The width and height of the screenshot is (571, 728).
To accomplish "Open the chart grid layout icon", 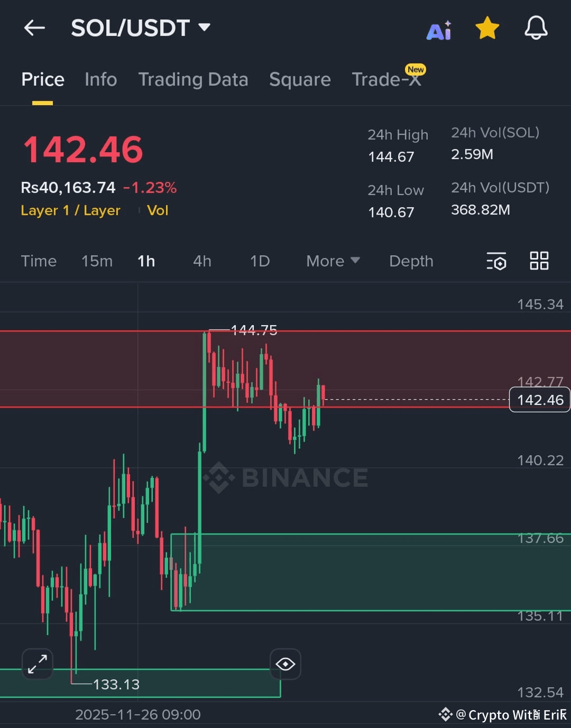I will (539, 261).
